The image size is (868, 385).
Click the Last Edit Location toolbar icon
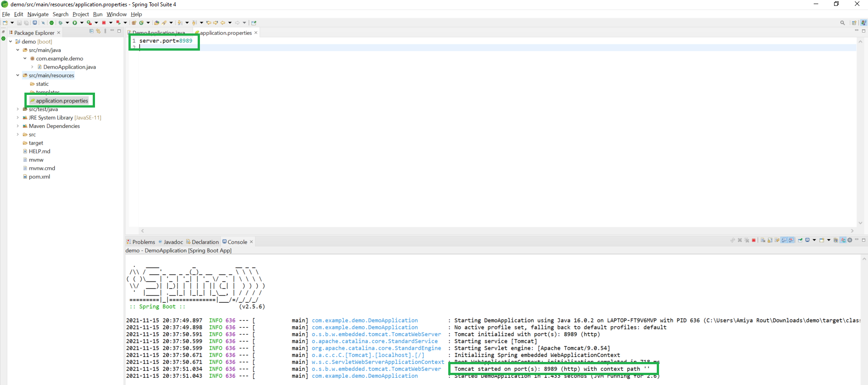coord(209,23)
